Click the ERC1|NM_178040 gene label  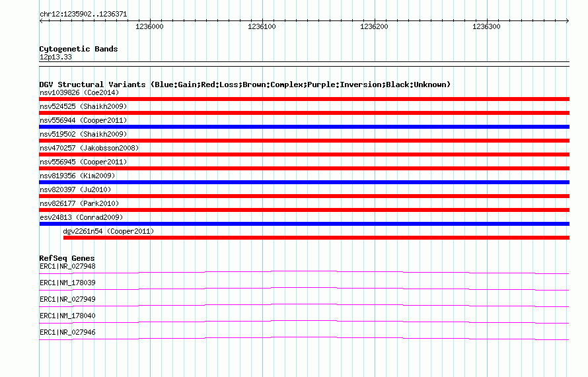point(67,316)
